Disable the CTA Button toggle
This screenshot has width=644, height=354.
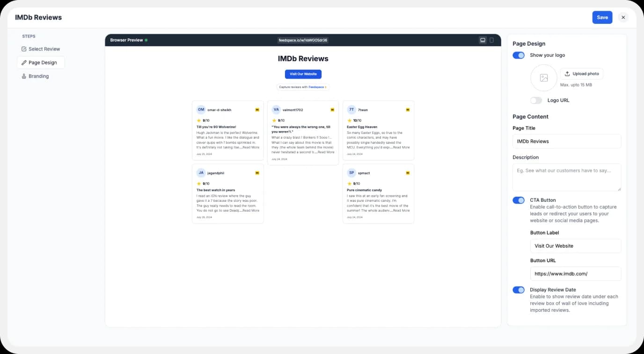click(x=518, y=200)
